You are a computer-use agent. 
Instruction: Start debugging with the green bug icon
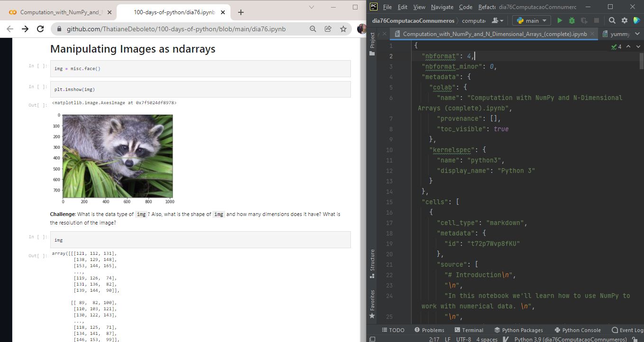pyautogui.click(x=572, y=20)
